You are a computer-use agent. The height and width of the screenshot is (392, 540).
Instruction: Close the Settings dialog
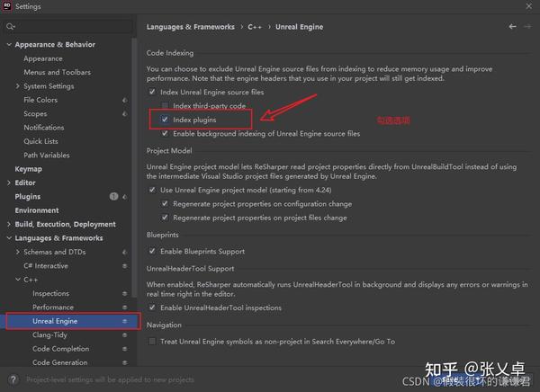click(x=529, y=6)
